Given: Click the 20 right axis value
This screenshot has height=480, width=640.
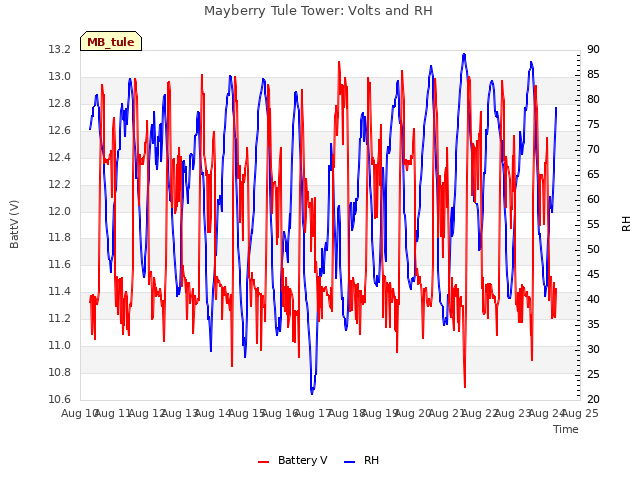Looking at the screenshot, I should tap(593, 399).
